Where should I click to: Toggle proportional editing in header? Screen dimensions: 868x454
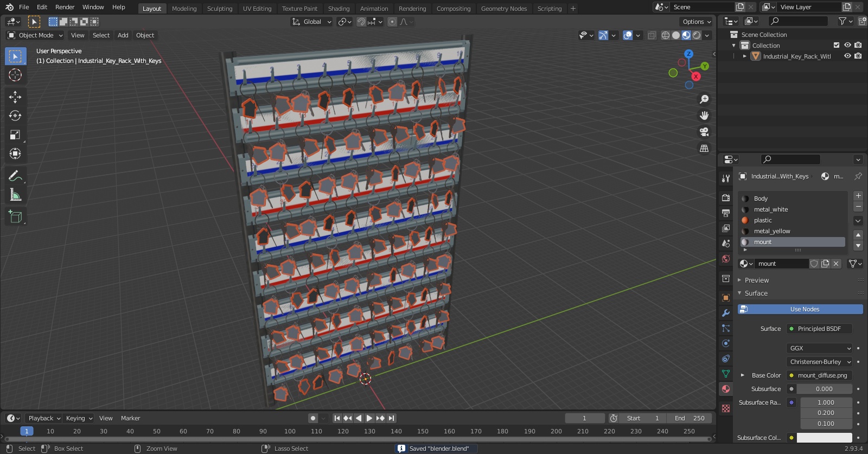tap(392, 22)
